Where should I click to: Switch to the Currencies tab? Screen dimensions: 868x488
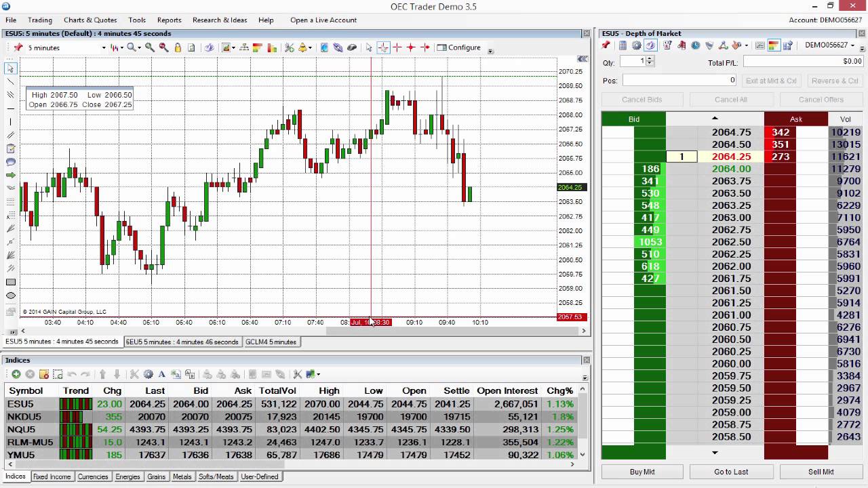[93, 476]
